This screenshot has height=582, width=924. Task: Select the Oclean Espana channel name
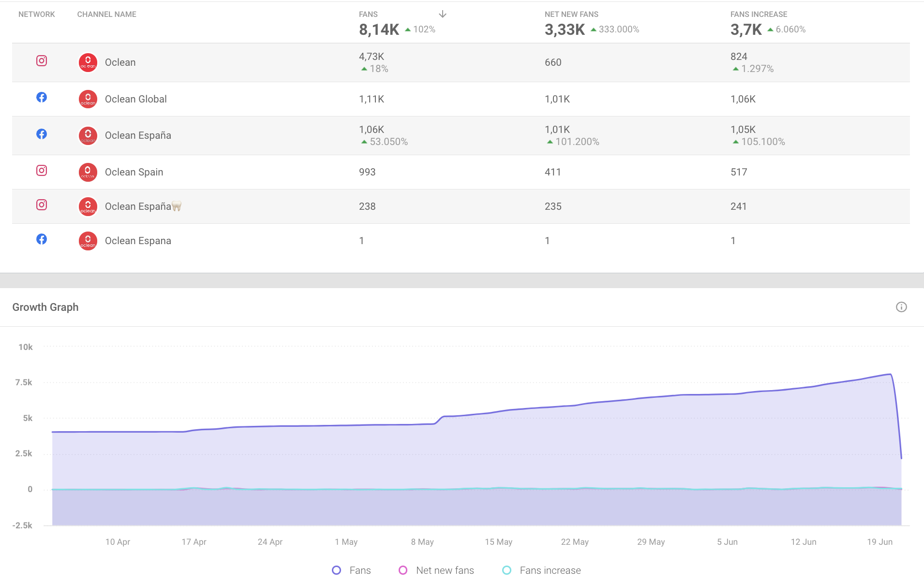[x=138, y=241]
